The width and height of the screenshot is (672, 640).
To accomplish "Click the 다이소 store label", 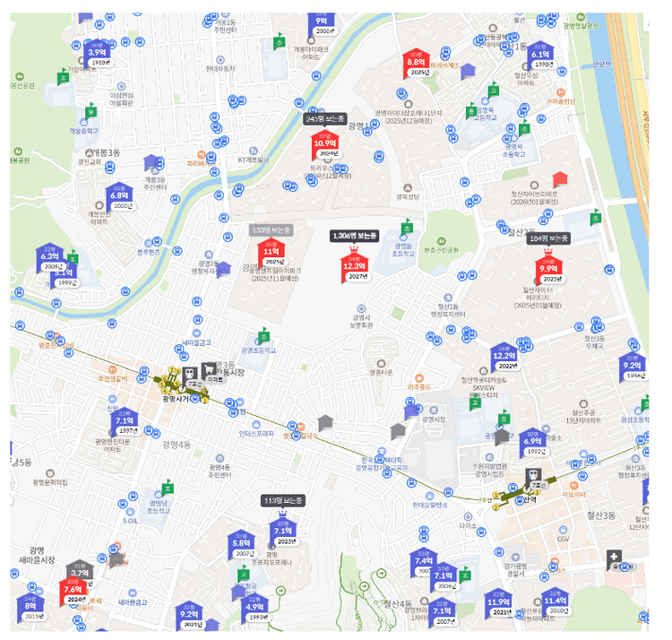I will [x=468, y=525].
